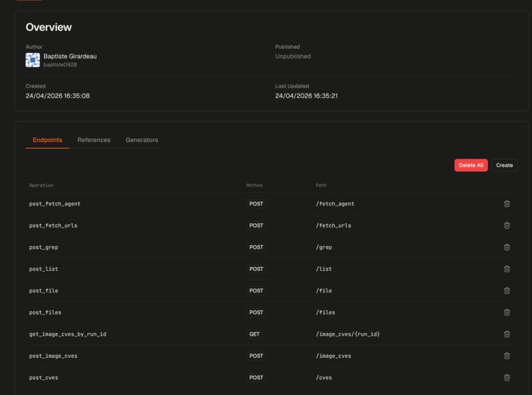Open author name Baptiste Girardeau

(x=70, y=57)
